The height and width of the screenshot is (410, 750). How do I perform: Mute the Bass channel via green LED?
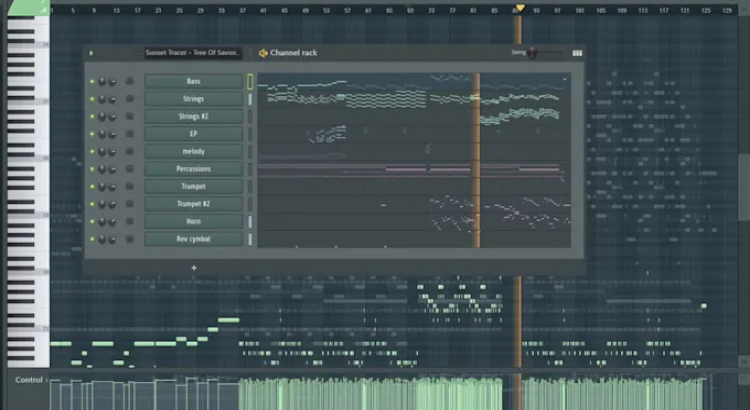coord(92,82)
